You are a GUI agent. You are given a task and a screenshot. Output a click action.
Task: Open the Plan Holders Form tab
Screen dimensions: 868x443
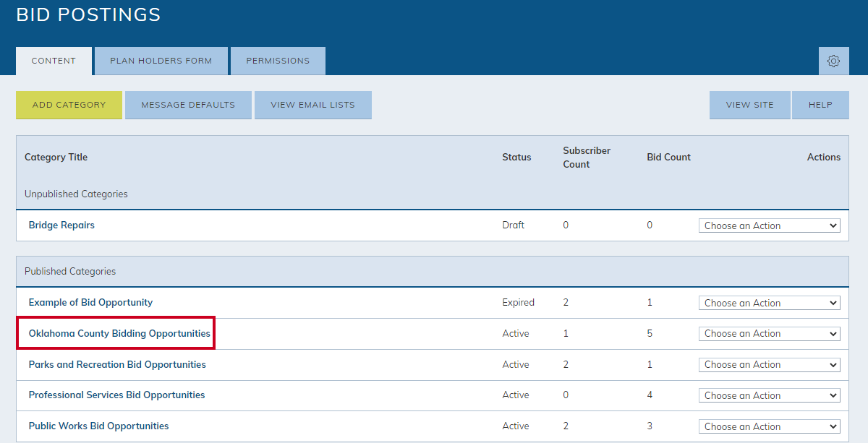coord(161,61)
